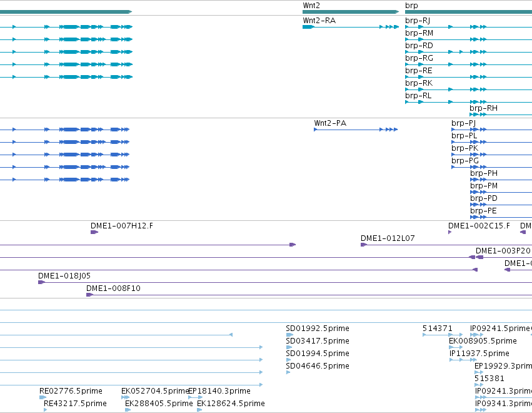Click the brp-PK protein label
This screenshot has height=413, width=532.
[465, 148]
